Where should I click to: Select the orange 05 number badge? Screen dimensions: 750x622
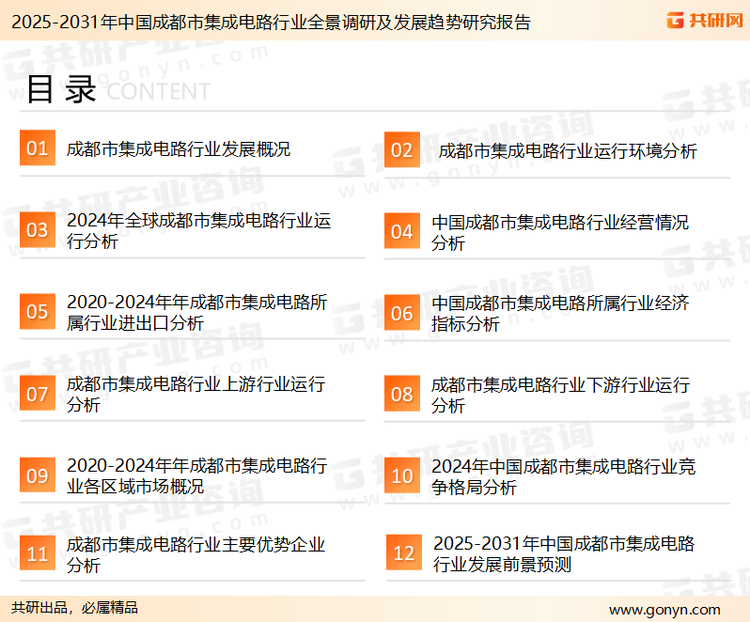tap(37, 311)
